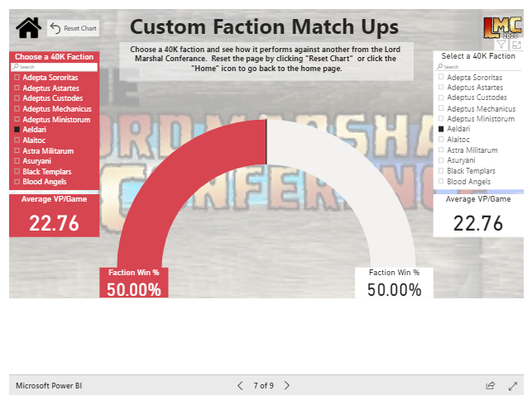Click the share icon in footer

tap(491, 385)
